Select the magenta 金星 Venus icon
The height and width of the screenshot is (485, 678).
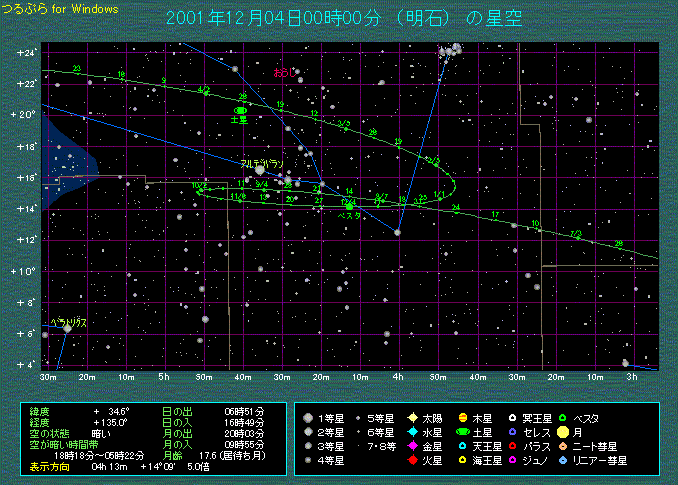413,446
